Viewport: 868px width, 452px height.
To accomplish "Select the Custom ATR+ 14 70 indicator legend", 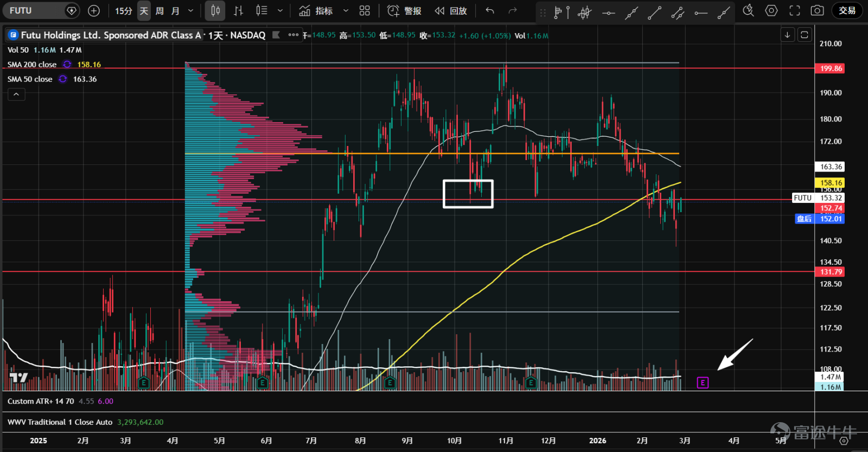I will [x=41, y=402].
